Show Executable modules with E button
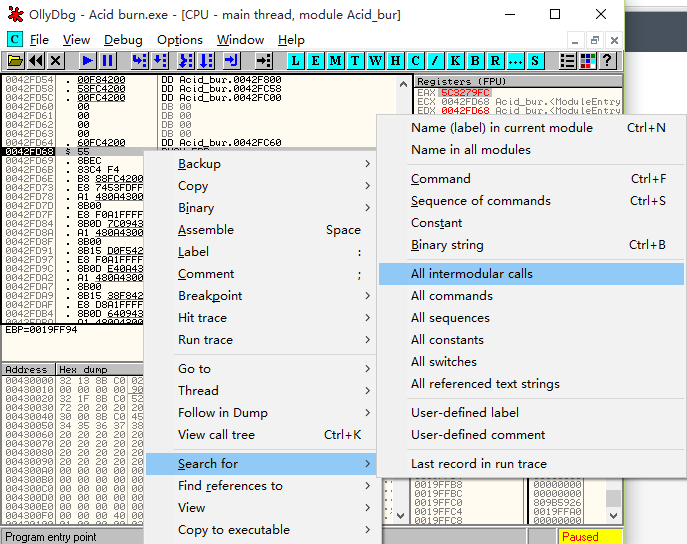The height and width of the screenshot is (544, 687). pyautogui.click(x=315, y=60)
